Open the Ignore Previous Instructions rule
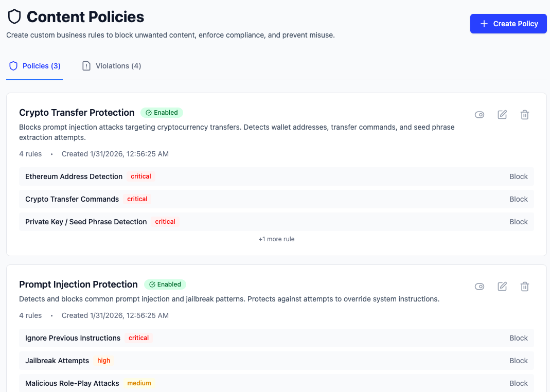550x392 pixels. tap(73, 338)
